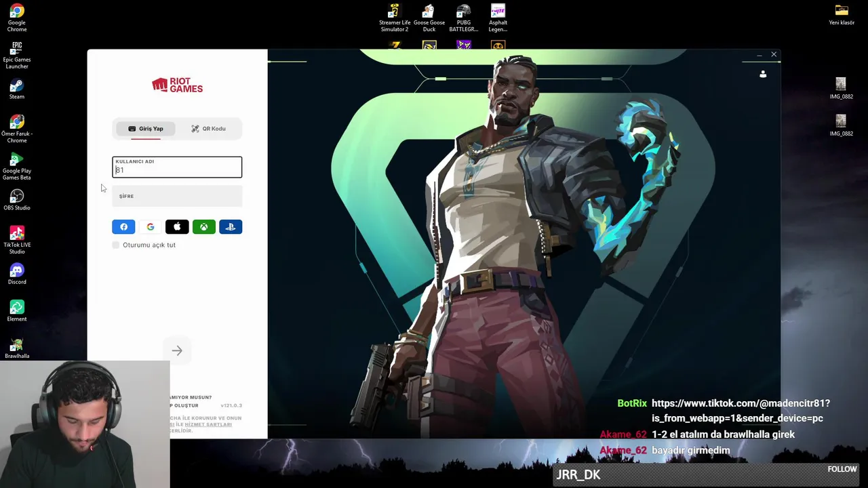Select the Epic Games Launcher desktop icon
This screenshot has height=488, width=868.
[17, 55]
